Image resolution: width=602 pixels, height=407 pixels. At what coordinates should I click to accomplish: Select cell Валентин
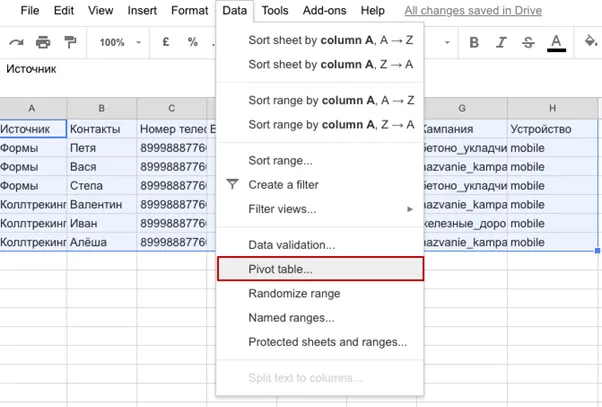(x=102, y=204)
